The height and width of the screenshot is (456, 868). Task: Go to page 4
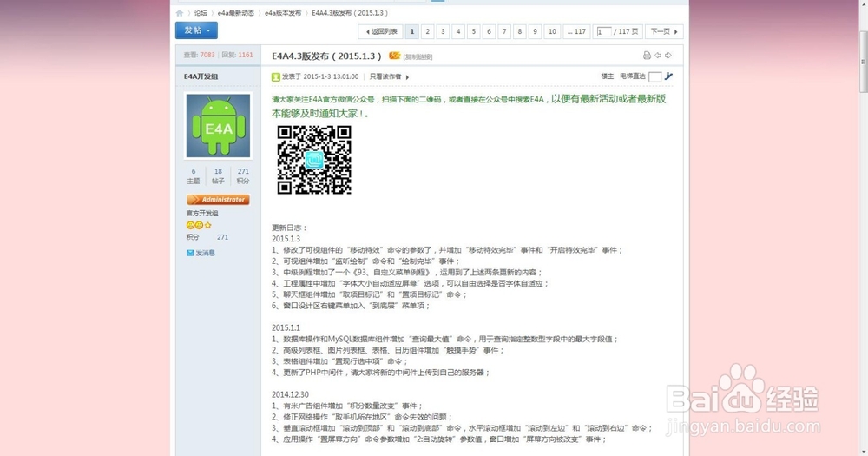[x=458, y=31]
